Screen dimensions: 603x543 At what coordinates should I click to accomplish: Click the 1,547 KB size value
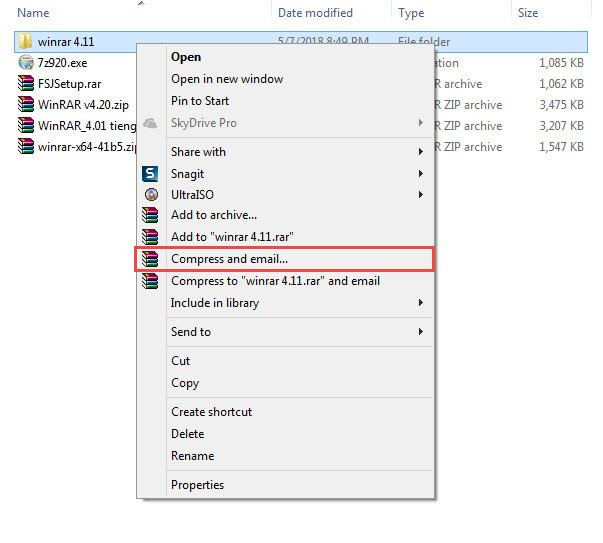(x=561, y=147)
